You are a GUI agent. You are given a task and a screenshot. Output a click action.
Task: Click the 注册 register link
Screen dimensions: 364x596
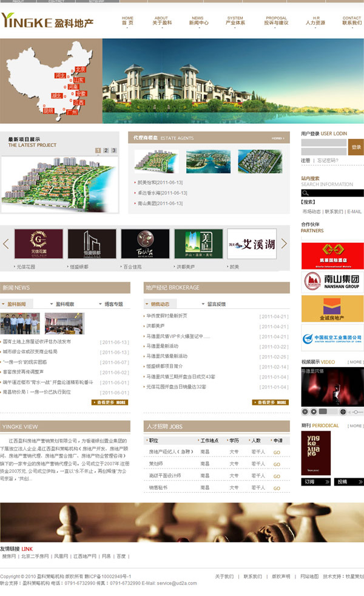pyautogui.click(x=306, y=160)
